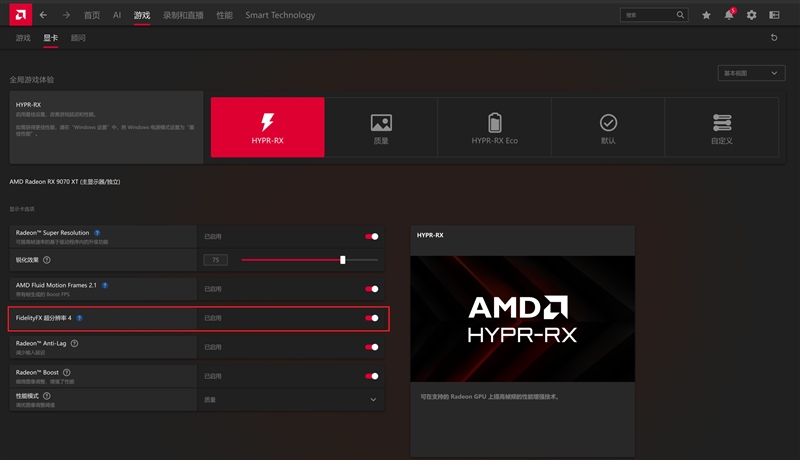800x460 pixels.
Task: Switch to the 显卡 sub-tab
Action: 51,38
